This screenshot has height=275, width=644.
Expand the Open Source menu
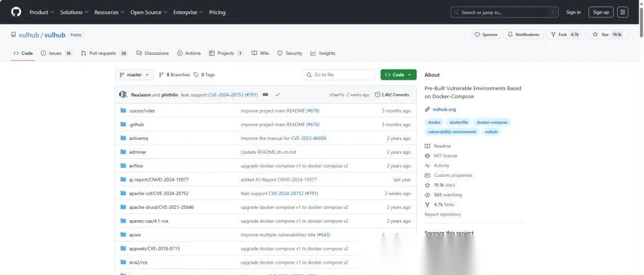click(x=148, y=12)
